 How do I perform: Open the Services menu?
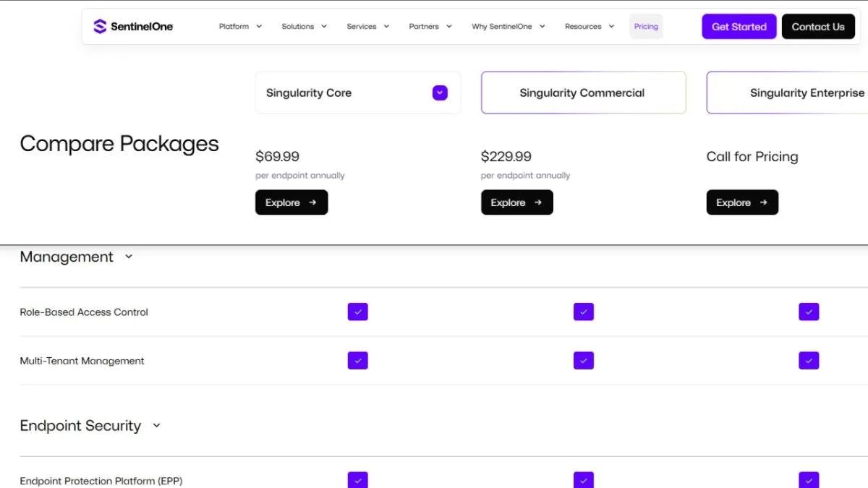coord(367,27)
